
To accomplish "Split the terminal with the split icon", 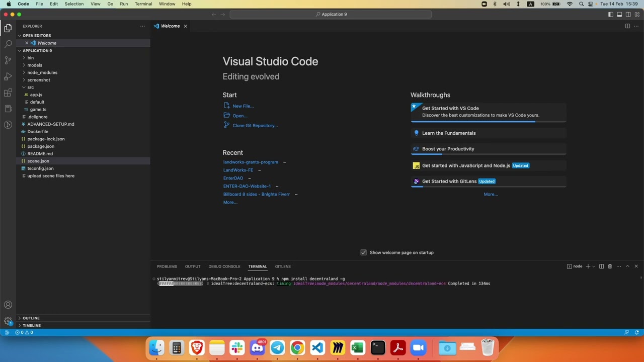I will pos(601,266).
